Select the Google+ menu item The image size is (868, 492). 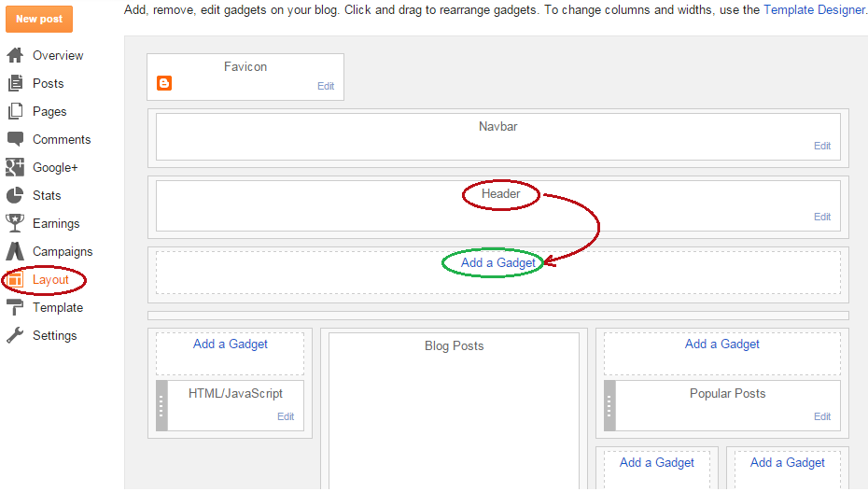[55, 168]
